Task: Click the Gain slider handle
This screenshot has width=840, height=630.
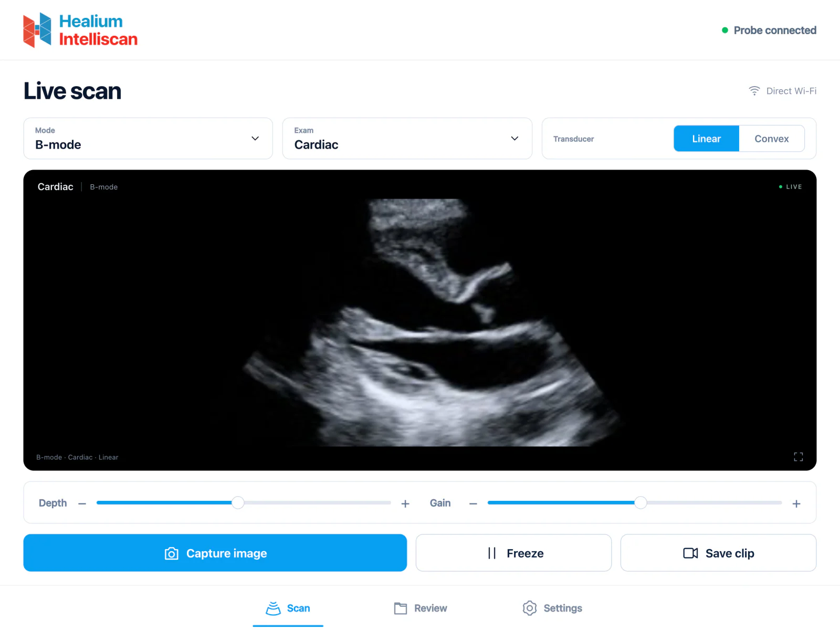Action: (640, 502)
